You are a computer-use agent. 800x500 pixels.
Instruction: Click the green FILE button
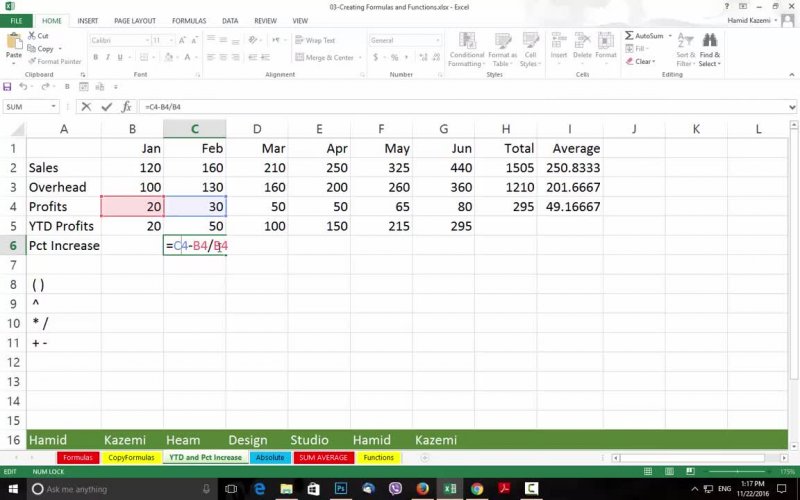[17, 20]
